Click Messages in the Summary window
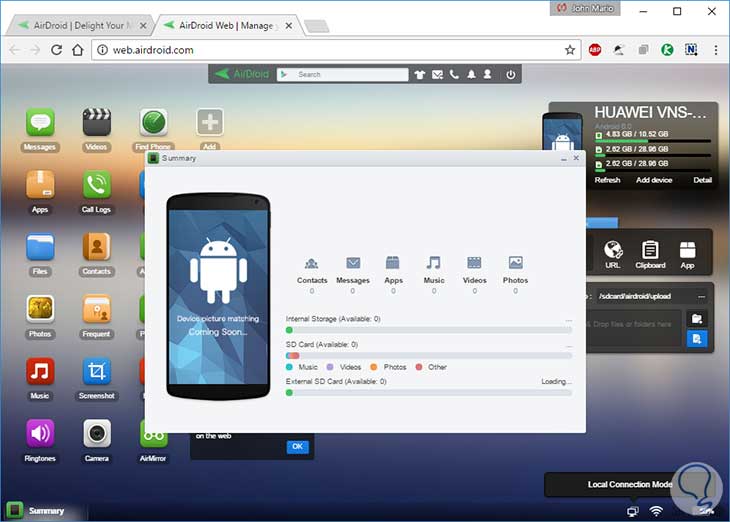Image resolution: width=730 pixels, height=522 pixels. tap(353, 275)
